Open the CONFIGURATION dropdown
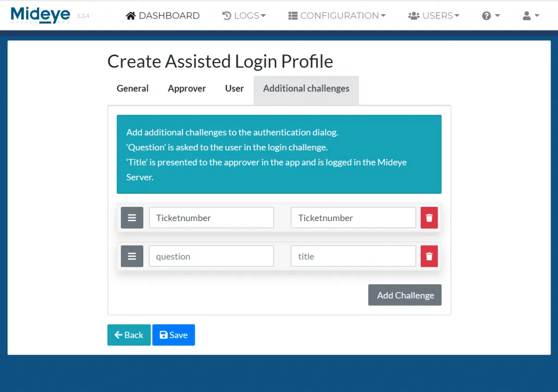Viewport: 558px width, 392px height. click(x=337, y=15)
